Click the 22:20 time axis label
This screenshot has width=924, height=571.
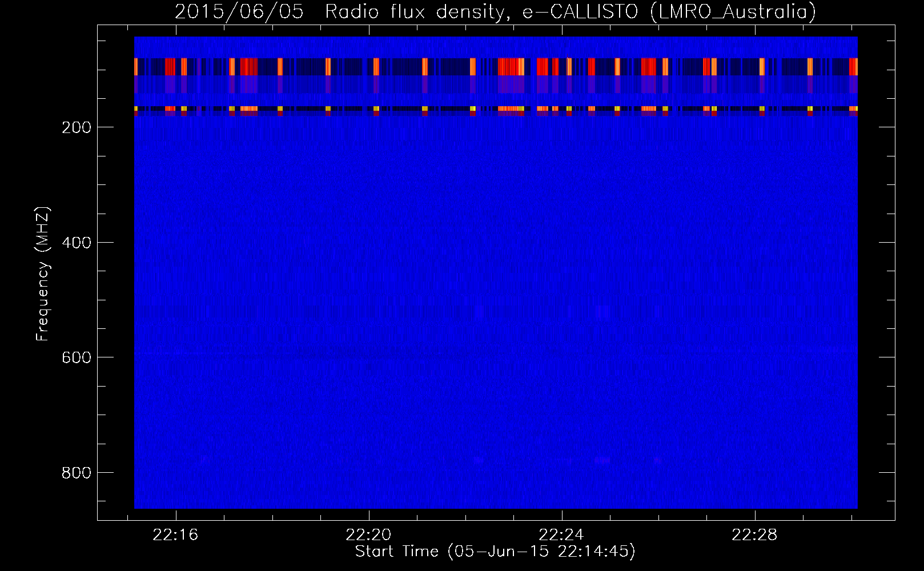tap(369, 535)
